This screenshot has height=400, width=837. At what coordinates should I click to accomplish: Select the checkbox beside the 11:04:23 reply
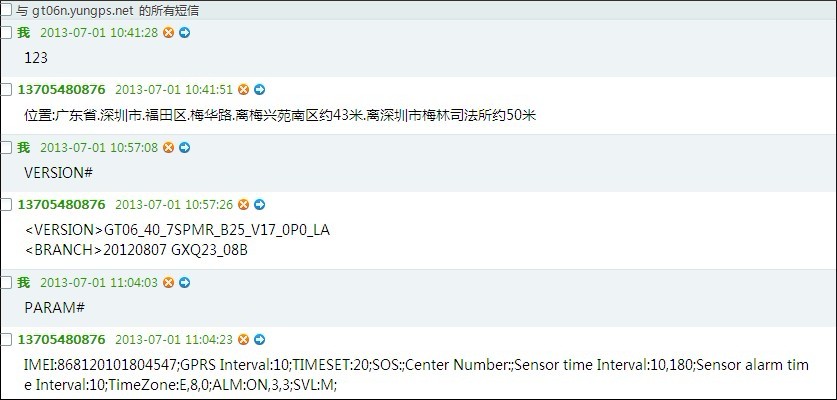tap(6, 340)
